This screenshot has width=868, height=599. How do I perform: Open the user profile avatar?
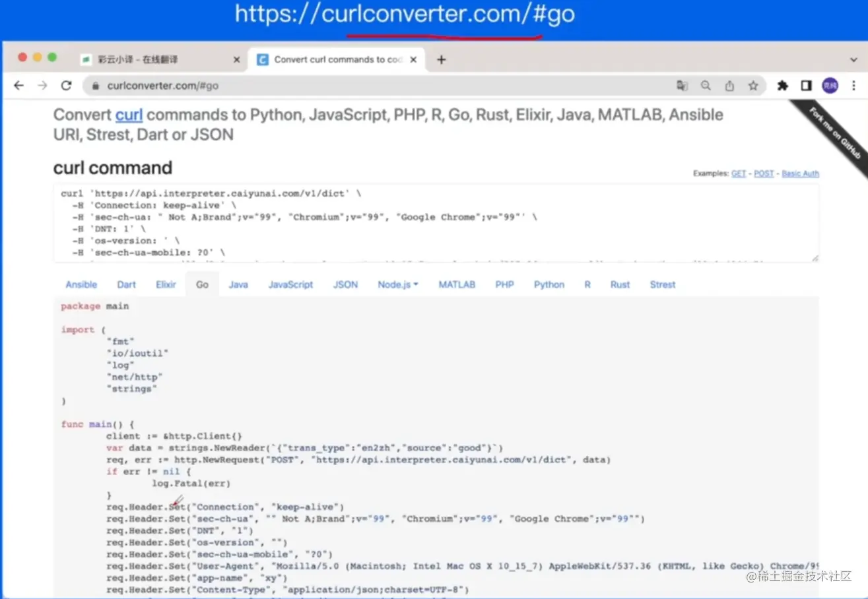click(830, 86)
